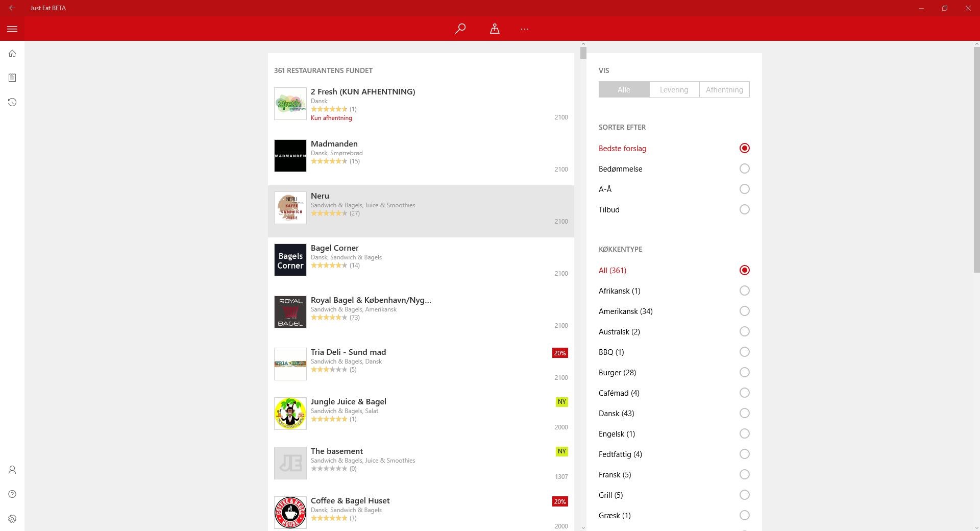Go to Home in the sidebar
This screenshot has width=980, height=531.
pos(12,53)
